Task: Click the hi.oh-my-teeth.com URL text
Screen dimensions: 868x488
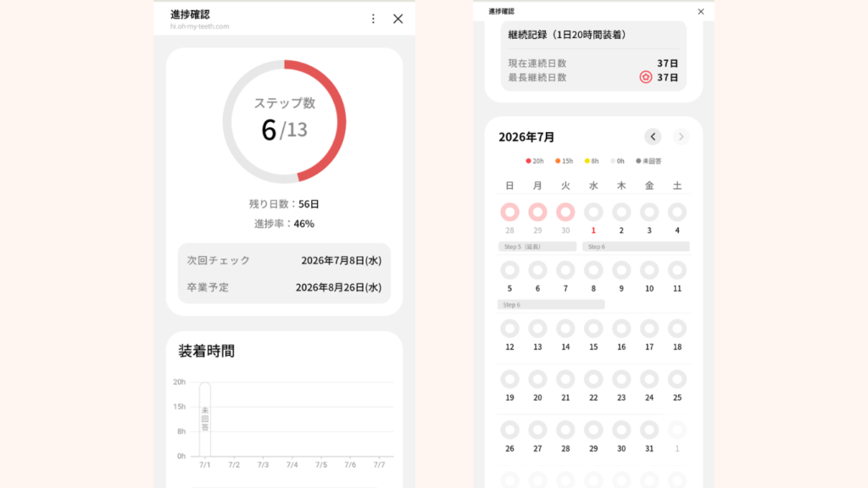Action: [200, 26]
